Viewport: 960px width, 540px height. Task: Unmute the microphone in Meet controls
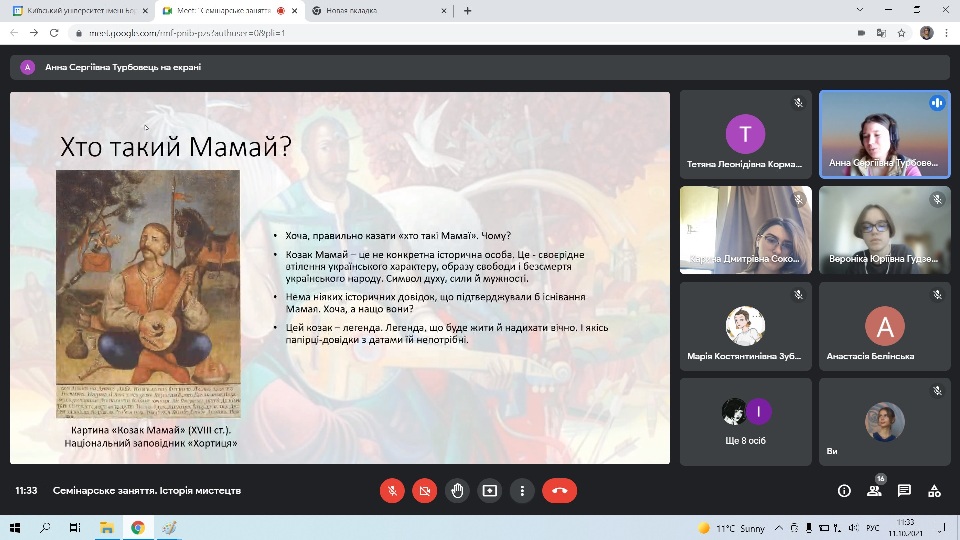392,490
